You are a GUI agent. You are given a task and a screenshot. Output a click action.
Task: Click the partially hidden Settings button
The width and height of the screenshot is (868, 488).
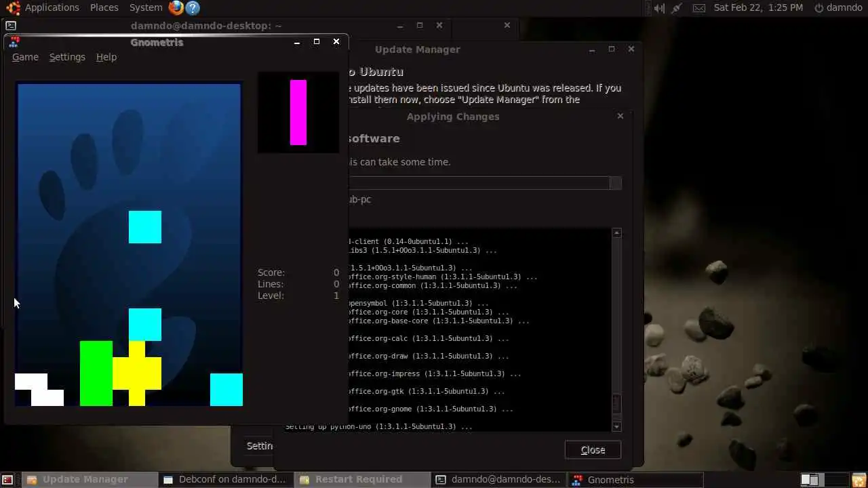click(260, 446)
